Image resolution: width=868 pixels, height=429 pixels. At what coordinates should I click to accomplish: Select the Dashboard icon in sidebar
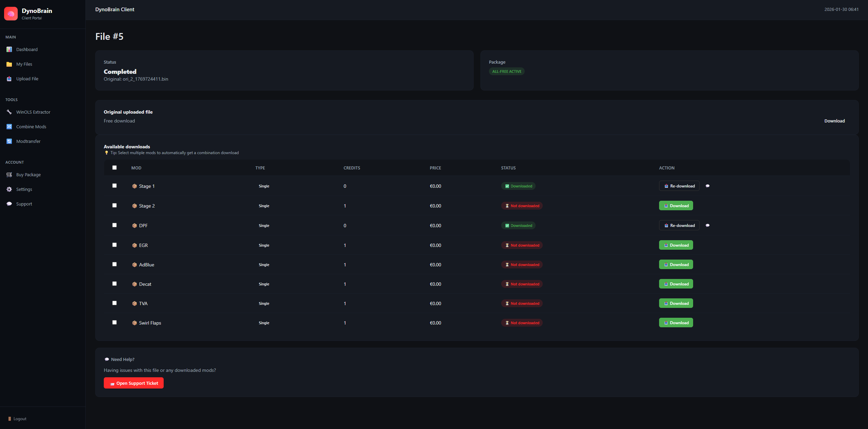pos(9,49)
